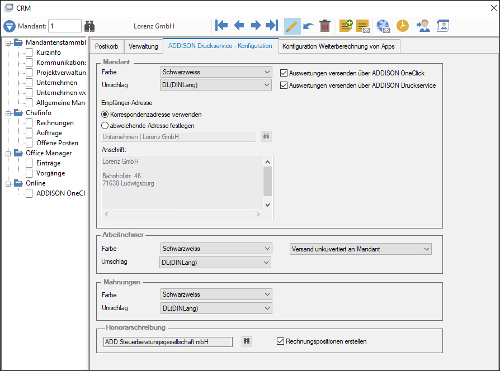Open Rechnungen under Chefinfo
This screenshot has width=500, height=371.
pyautogui.click(x=55, y=123)
